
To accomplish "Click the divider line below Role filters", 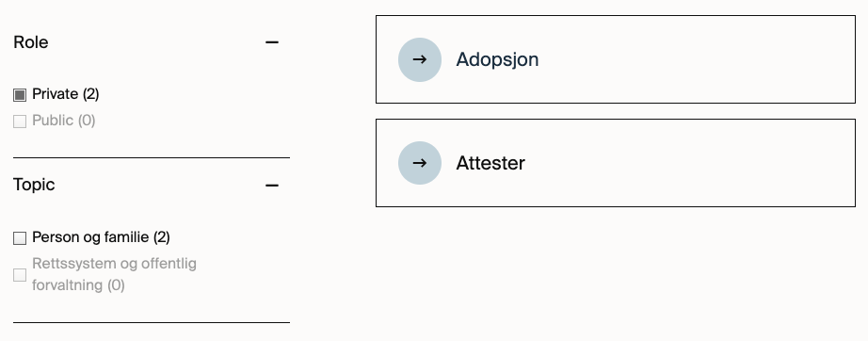I will [152, 157].
